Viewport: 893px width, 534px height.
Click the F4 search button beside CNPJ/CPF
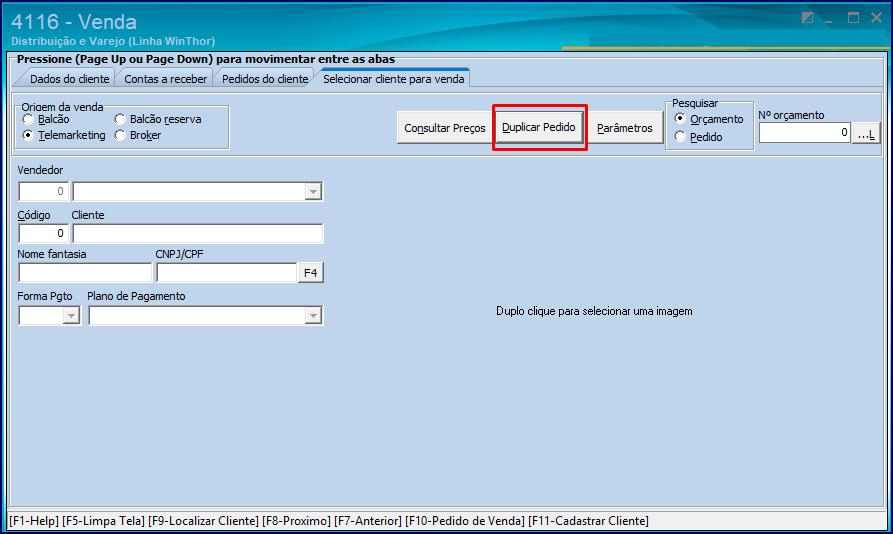310,273
